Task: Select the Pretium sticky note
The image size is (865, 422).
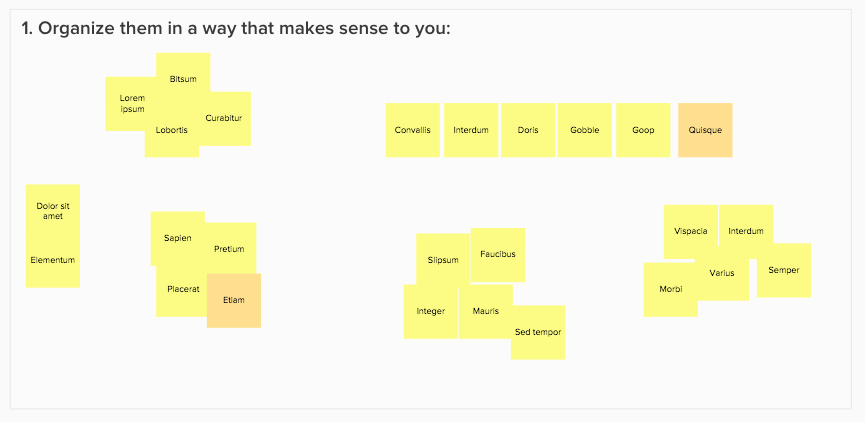Action: coord(229,249)
